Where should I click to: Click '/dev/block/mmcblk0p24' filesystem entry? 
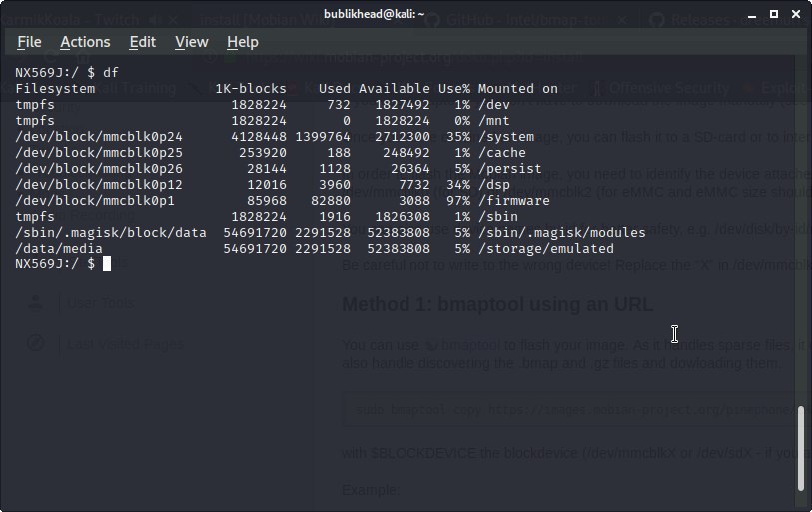[x=99, y=137]
